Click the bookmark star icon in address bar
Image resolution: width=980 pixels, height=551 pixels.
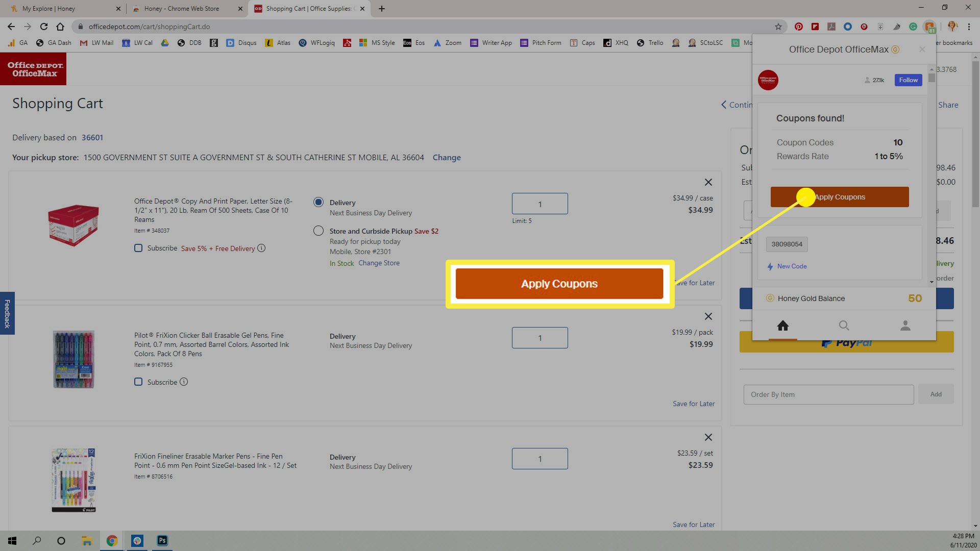point(777,26)
